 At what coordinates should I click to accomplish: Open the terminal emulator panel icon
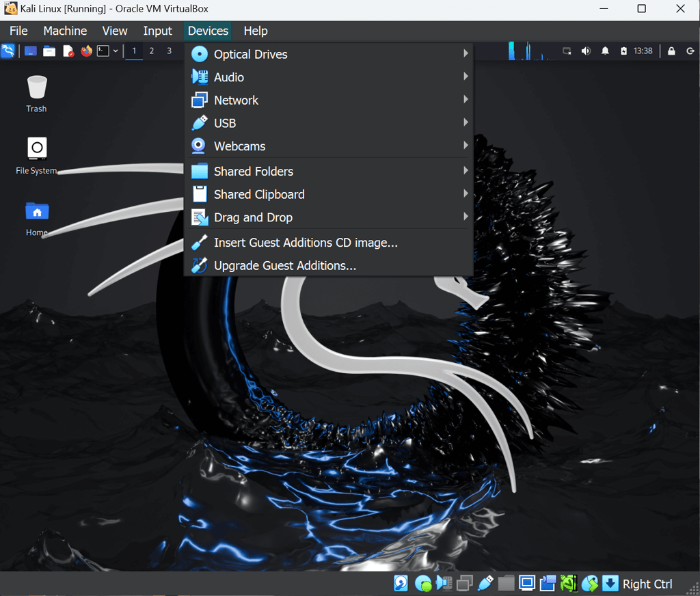tap(103, 51)
